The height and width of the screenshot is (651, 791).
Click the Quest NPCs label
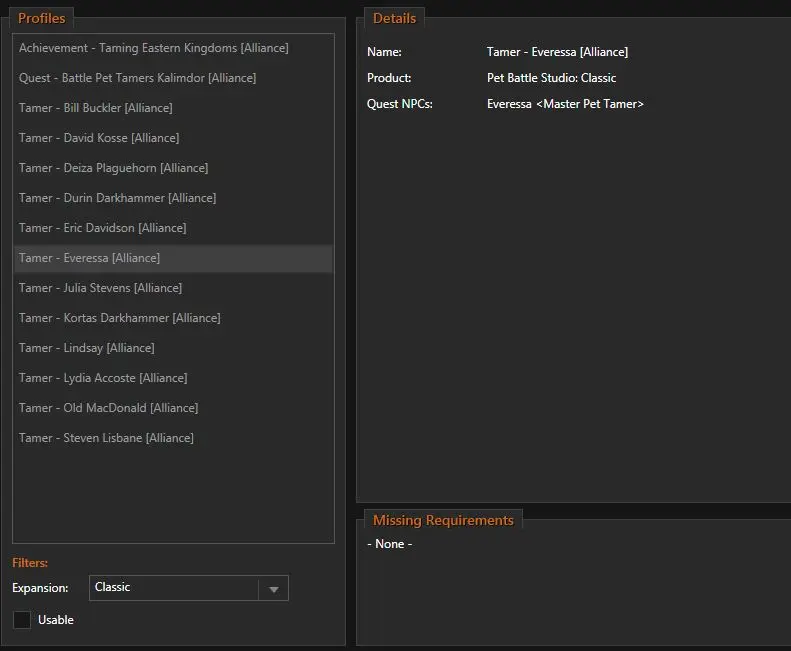(400, 104)
